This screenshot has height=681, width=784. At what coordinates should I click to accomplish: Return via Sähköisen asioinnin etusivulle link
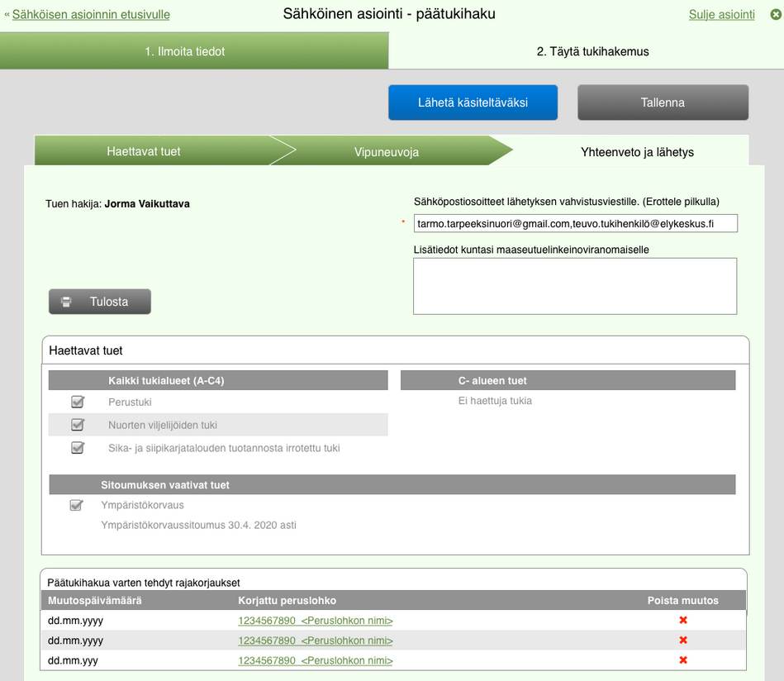91,15
